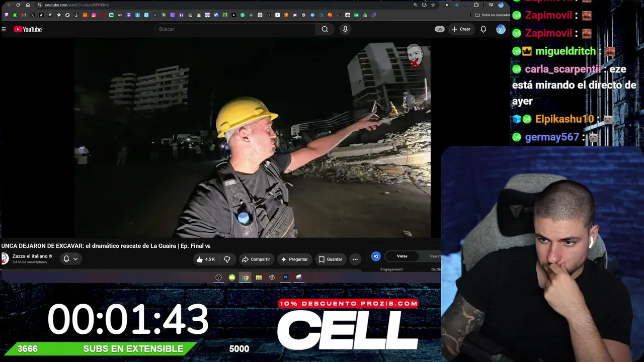Screen dimensions: 644x362
Task: Click the video player showing the rescue scene
Action: click(253, 139)
